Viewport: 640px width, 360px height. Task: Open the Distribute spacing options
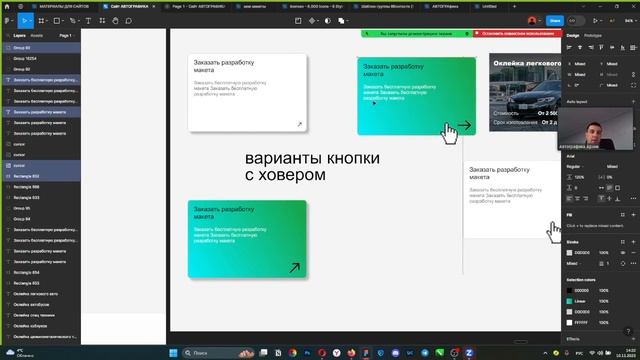(x=633, y=48)
